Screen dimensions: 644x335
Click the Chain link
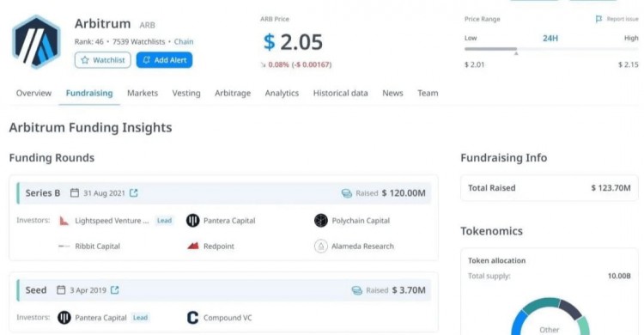point(184,41)
